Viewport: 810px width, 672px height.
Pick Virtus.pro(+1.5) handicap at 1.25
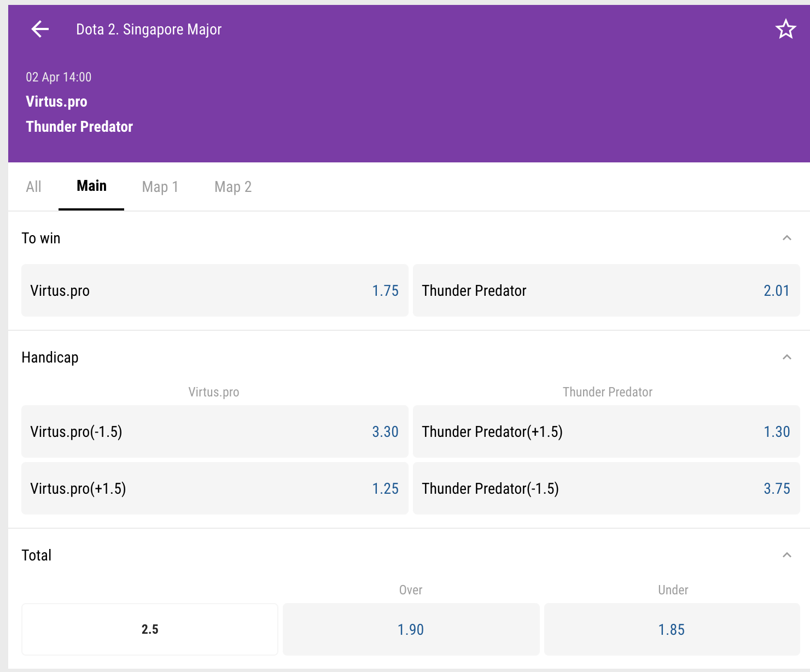(215, 488)
